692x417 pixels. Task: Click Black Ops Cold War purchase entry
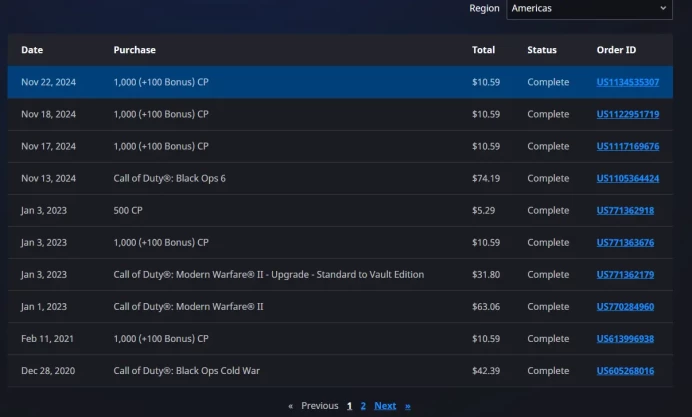tap(186, 371)
